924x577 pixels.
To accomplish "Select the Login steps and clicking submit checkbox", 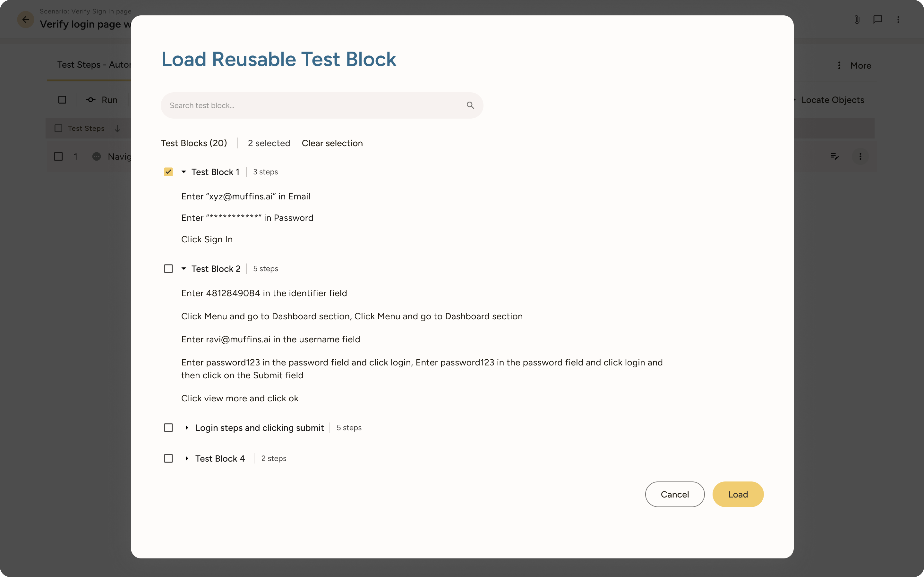I will click(x=168, y=427).
